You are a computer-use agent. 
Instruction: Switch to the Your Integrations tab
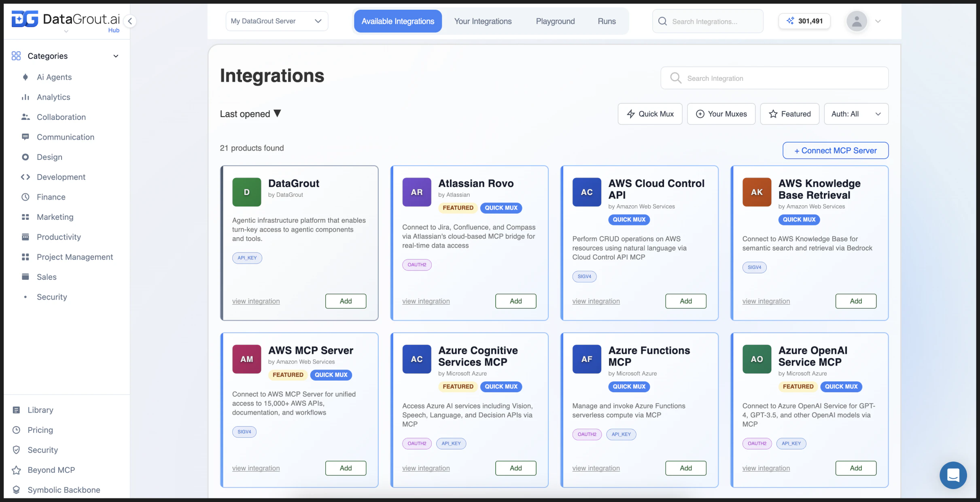pyautogui.click(x=483, y=21)
